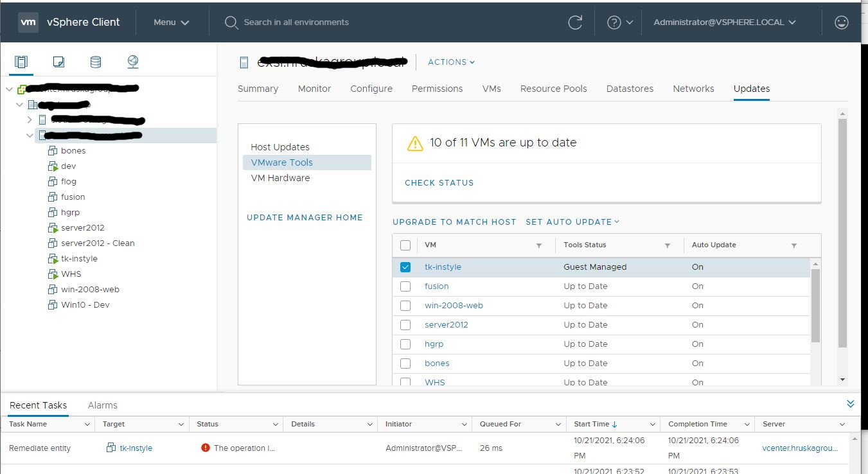Viewport: 868px width, 474px height.
Task: Click the CHECK STATUS link
Action: tap(439, 183)
